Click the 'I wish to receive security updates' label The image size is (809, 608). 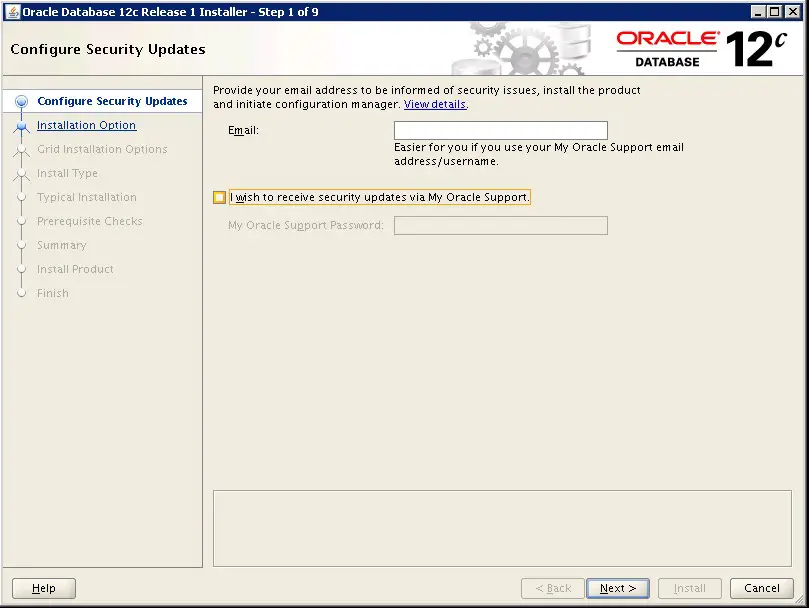point(380,197)
